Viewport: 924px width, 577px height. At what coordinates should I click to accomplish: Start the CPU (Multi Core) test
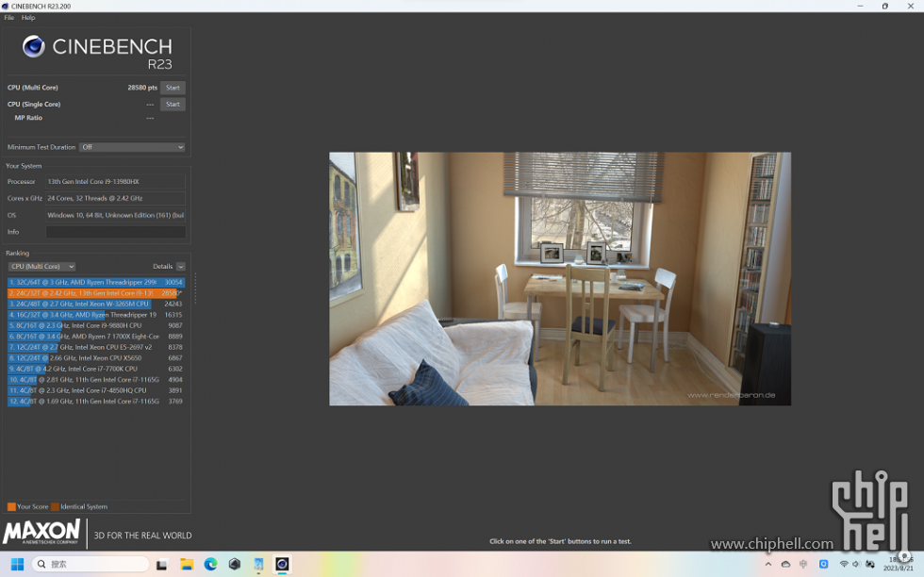click(173, 88)
